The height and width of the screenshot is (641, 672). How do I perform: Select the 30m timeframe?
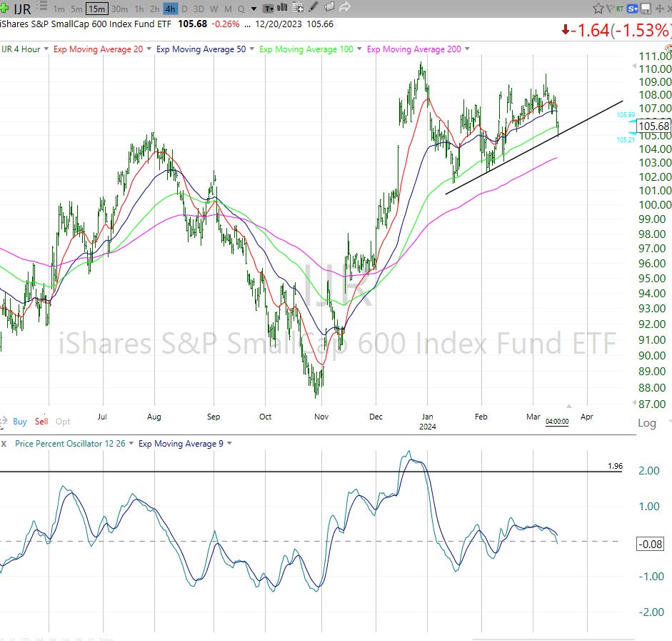(x=119, y=9)
